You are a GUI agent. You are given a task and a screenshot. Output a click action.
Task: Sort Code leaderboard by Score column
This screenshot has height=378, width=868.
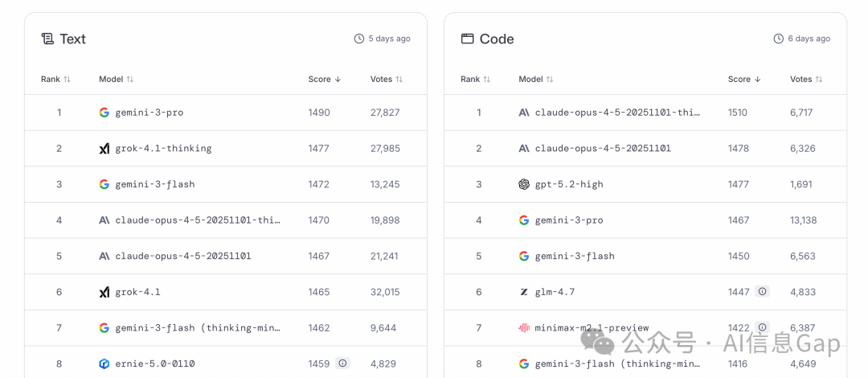tap(744, 79)
